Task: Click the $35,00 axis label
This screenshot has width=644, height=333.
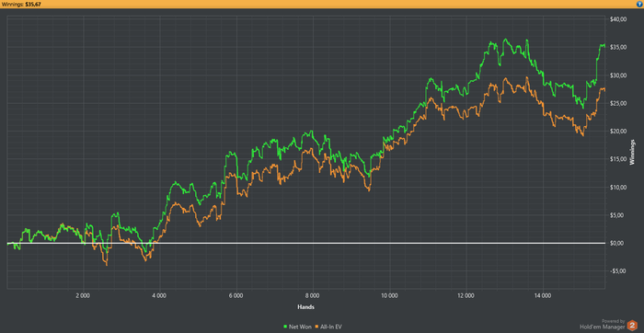Action: [618, 47]
